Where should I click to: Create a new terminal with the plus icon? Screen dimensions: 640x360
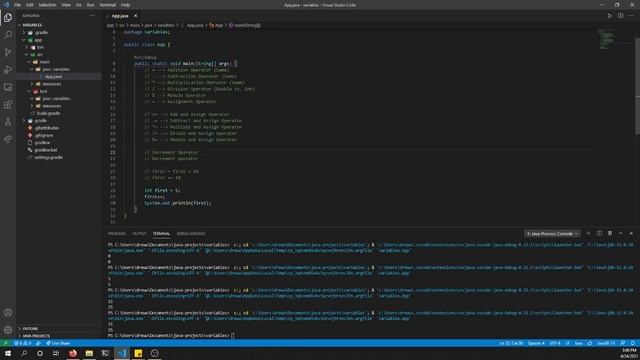(x=588, y=233)
